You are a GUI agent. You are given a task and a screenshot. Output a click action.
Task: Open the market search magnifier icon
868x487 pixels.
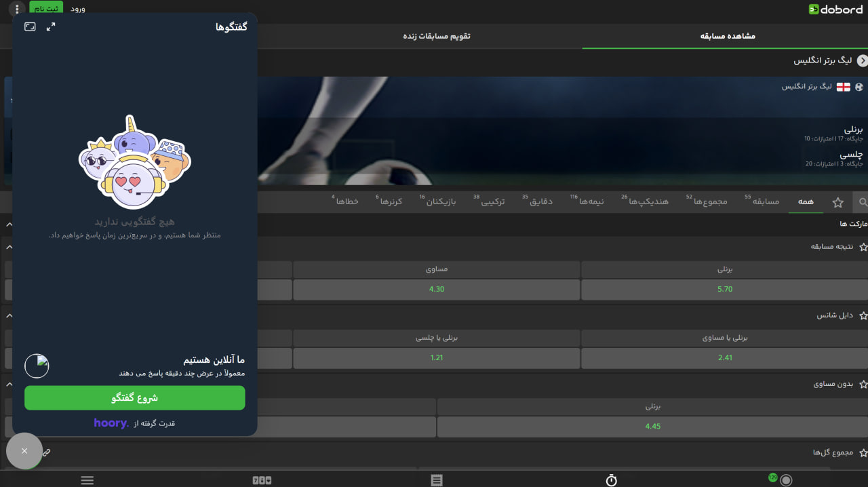coord(863,202)
